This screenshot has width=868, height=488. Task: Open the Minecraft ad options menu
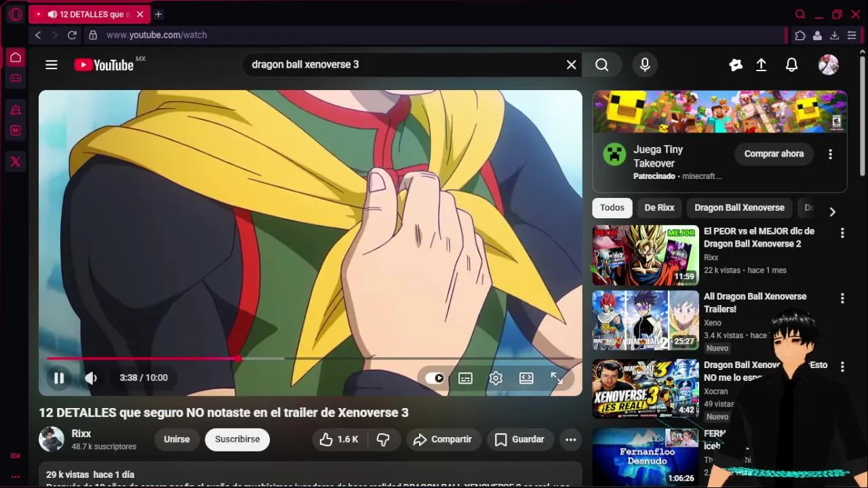[x=830, y=154]
